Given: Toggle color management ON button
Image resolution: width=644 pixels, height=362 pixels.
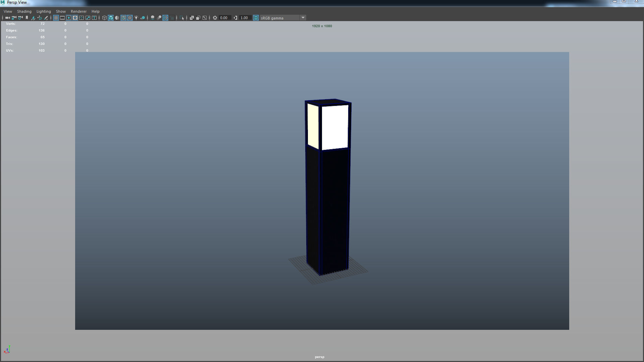Looking at the screenshot, I should tap(256, 18).
